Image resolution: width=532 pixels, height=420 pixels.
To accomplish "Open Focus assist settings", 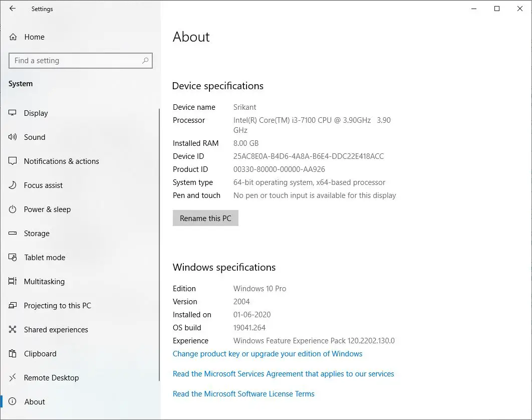I will (x=81, y=185).
